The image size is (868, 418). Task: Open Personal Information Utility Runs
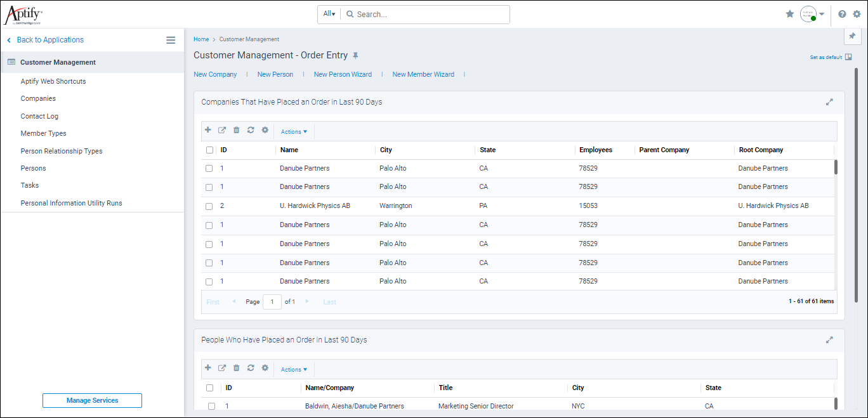pyautogui.click(x=71, y=203)
